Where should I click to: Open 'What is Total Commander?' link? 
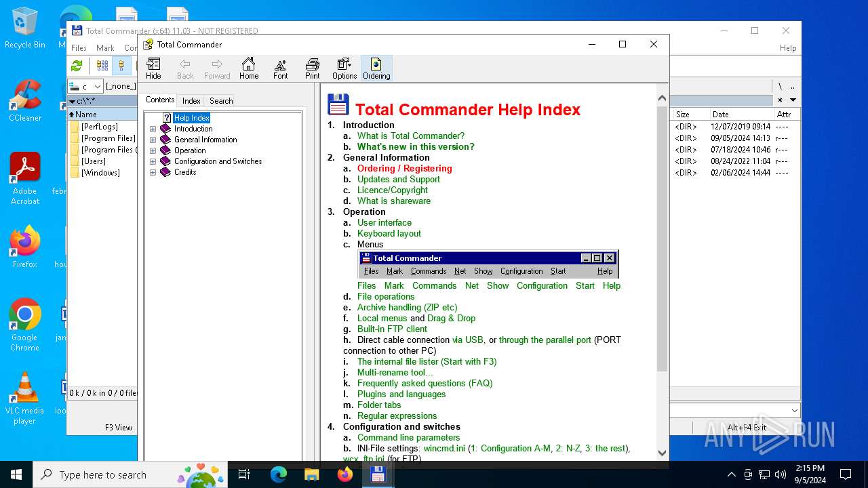(411, 136)
